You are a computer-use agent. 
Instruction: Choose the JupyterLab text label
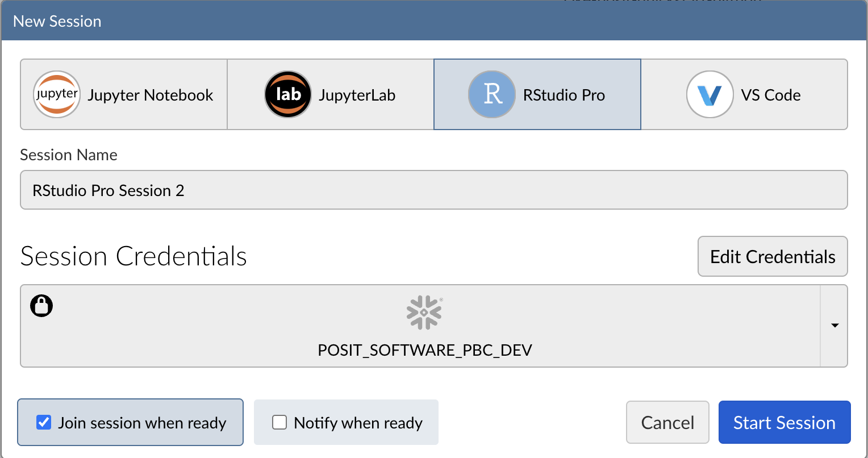[357, 95]
